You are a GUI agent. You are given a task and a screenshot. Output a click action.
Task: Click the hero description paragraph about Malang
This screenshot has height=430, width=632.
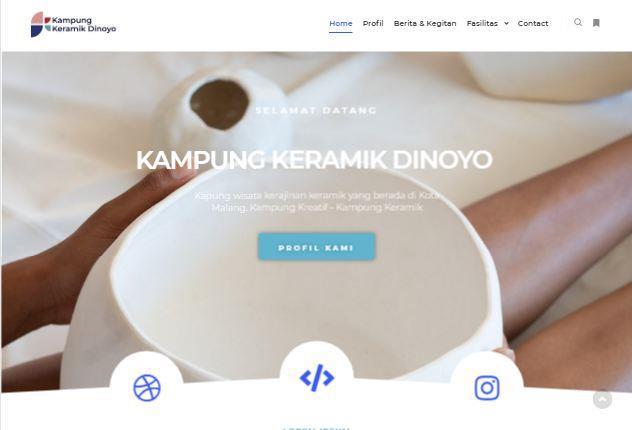(x=317, y=201)
